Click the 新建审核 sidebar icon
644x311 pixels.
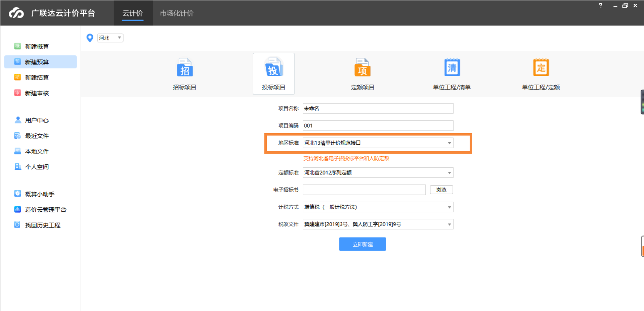tap(17, 93)
